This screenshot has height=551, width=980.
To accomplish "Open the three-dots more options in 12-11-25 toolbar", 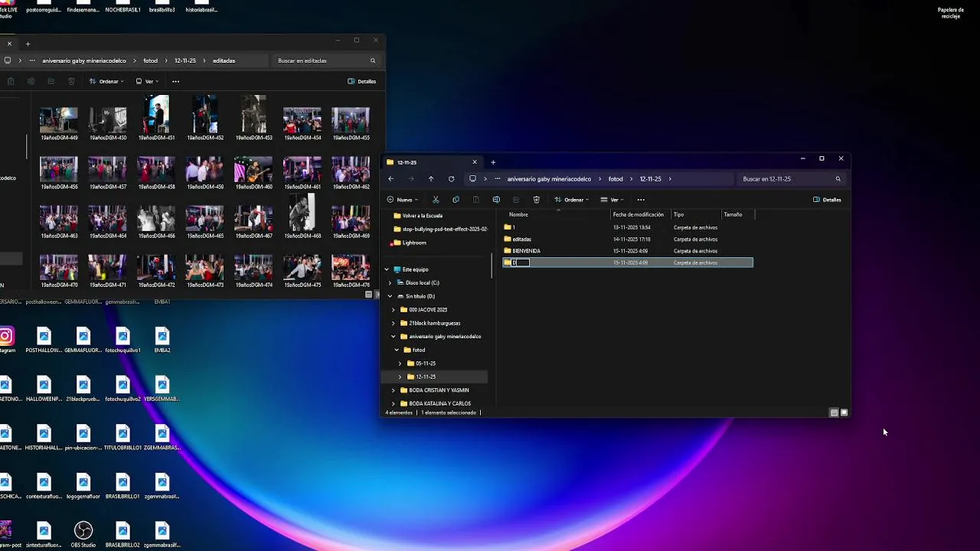I will tap(641, 200).
